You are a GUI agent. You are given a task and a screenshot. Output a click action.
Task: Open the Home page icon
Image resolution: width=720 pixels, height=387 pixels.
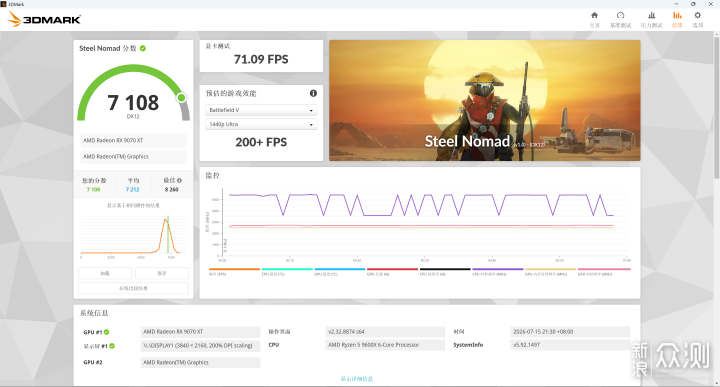pos(594,16)
